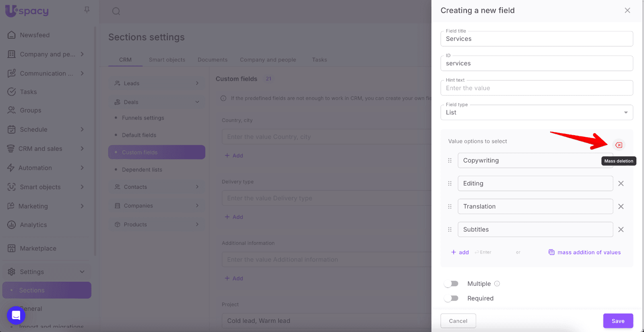
Task: Turn on the Required toggle
Action: pos(451,298)
